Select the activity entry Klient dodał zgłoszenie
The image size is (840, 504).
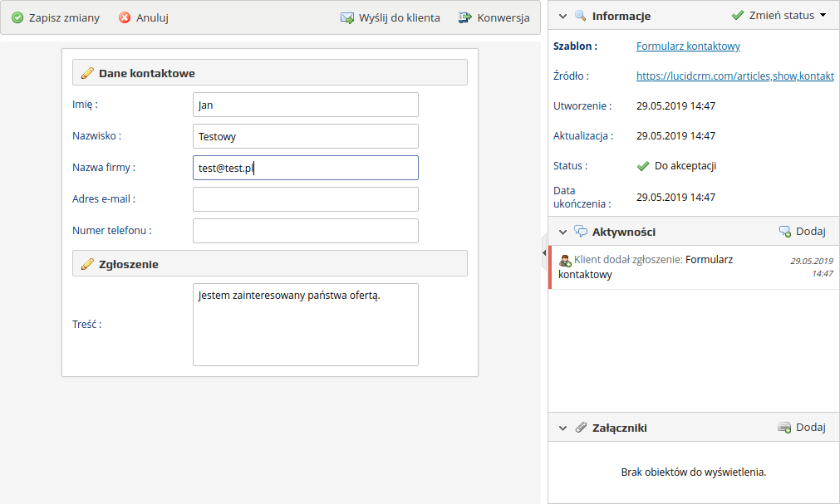pos(694,267)
